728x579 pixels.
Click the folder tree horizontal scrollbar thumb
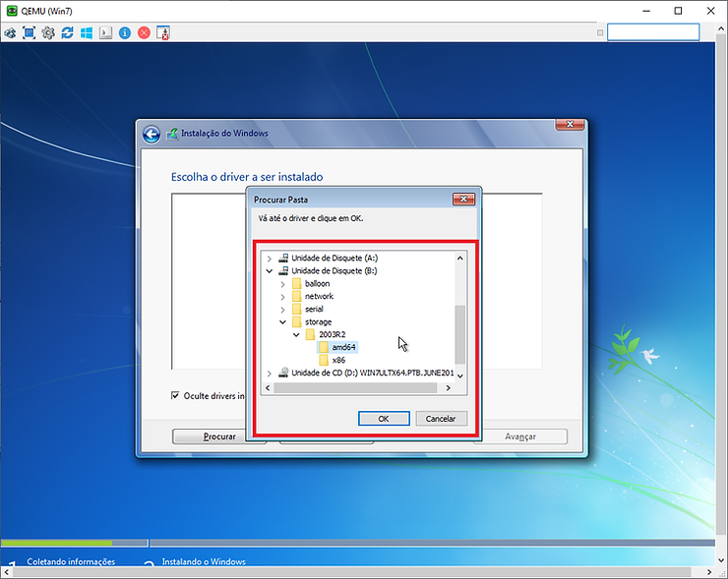click(x=355, y=388)
